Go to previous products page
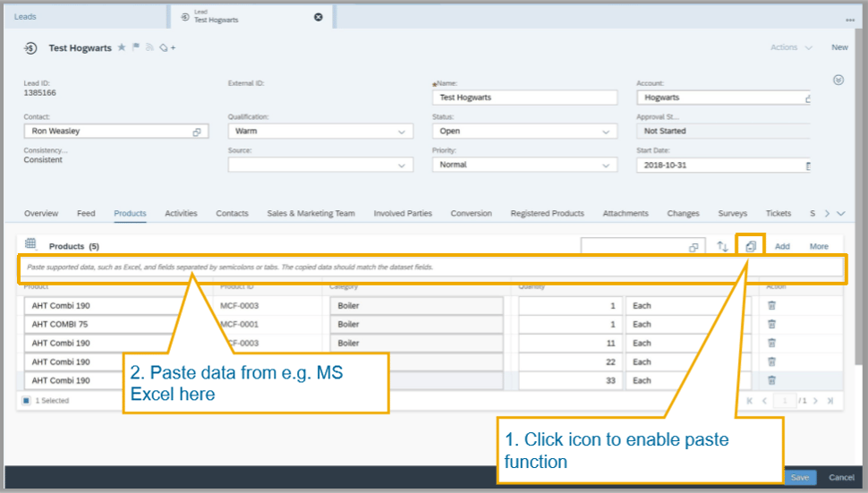Viewport: 868px width, 493px height. point(764,401)
